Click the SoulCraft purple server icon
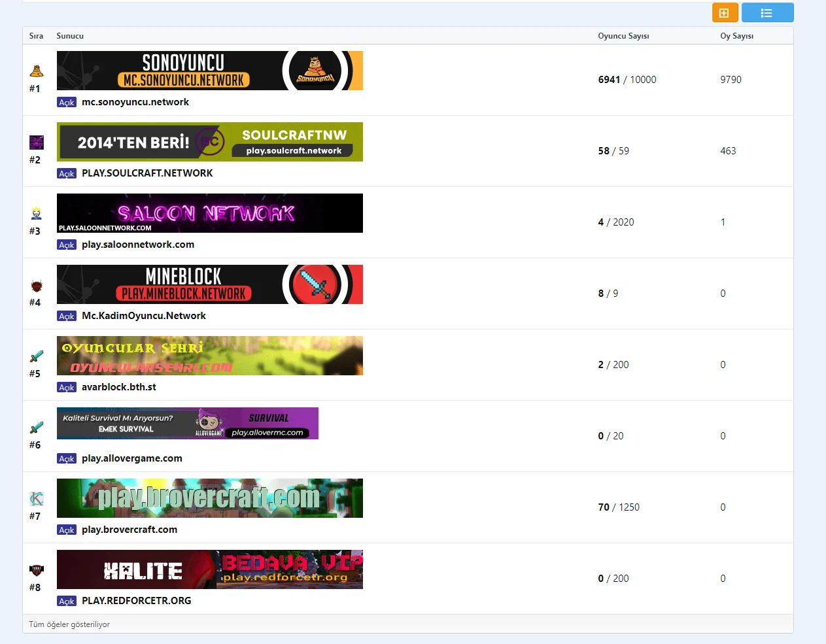The width and height of the screenshot is (826, 644). coord(37,143)
